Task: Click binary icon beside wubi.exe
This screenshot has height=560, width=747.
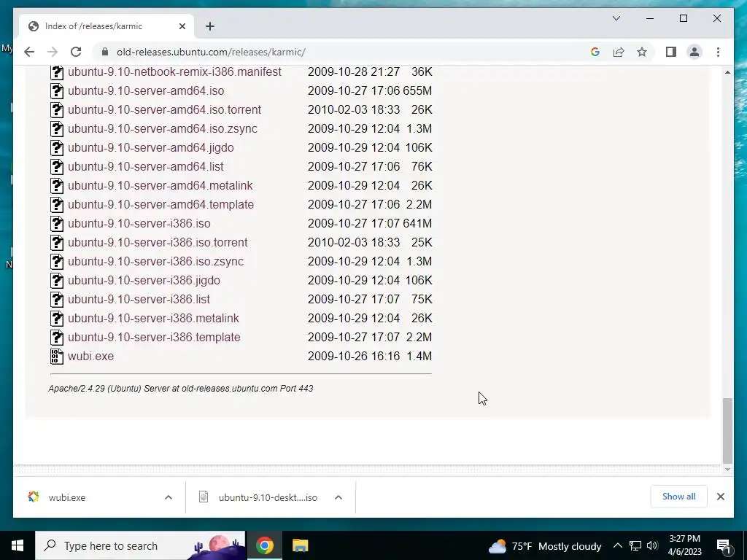Action: pyautogui.click(x=57, y=356)
